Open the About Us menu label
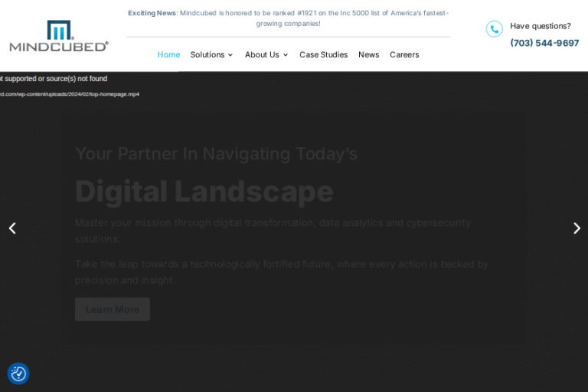 tap(262, 55)
